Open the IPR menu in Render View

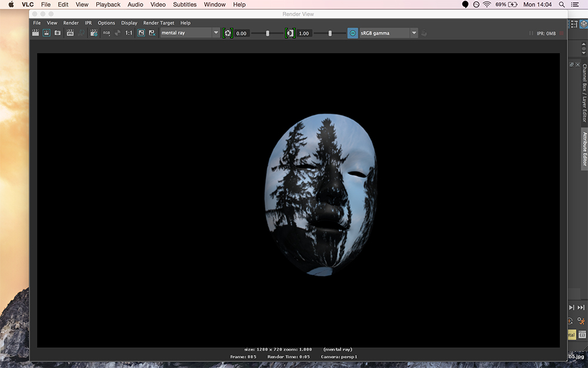coord(88,23)
